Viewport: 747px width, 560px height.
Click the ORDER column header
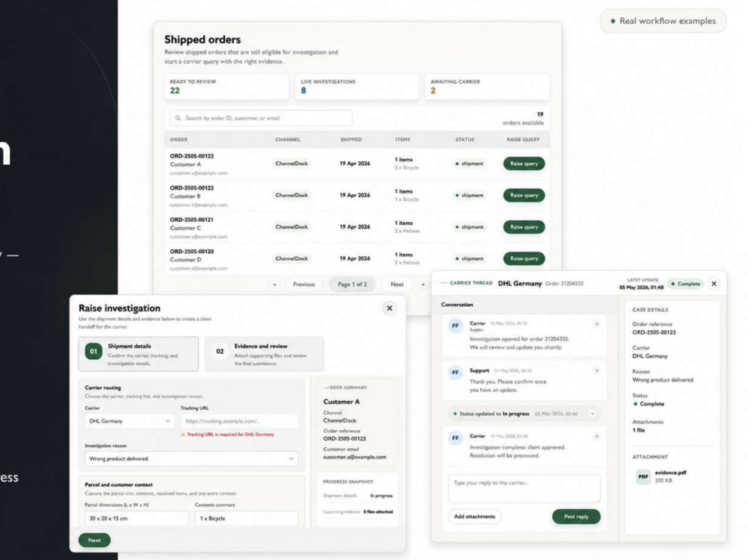point(179,140)
